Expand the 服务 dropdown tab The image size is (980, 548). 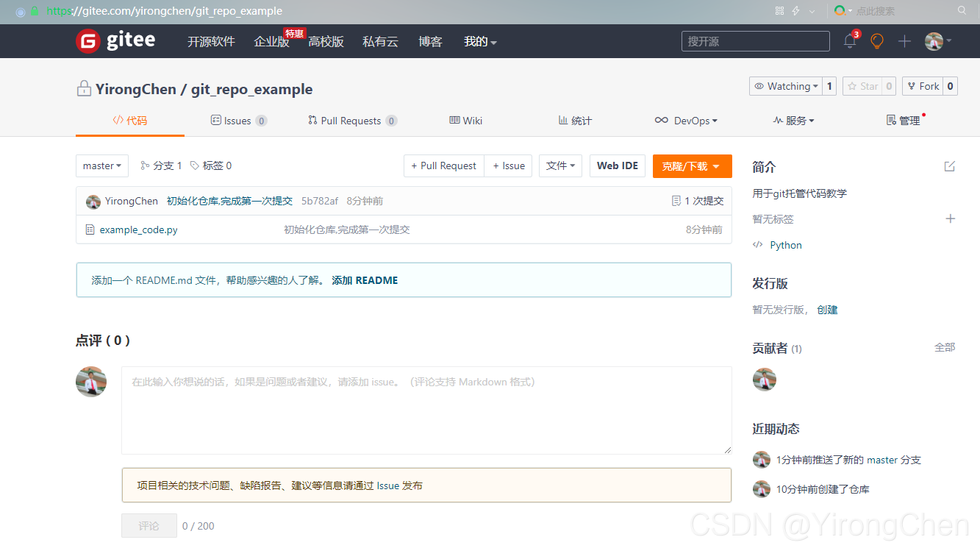793,121
